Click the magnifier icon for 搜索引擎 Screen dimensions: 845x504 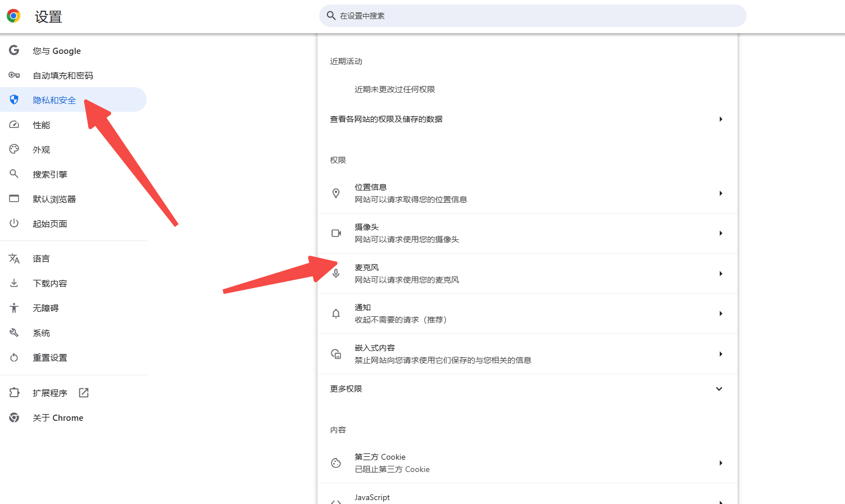point(14,174)
